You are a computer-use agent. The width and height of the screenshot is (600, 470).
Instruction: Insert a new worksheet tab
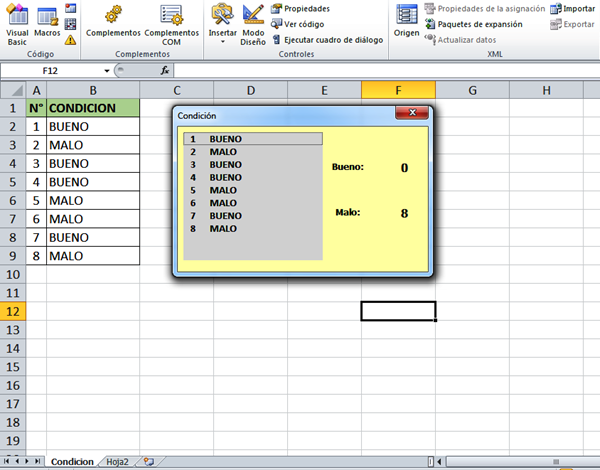tap(149, 462)
